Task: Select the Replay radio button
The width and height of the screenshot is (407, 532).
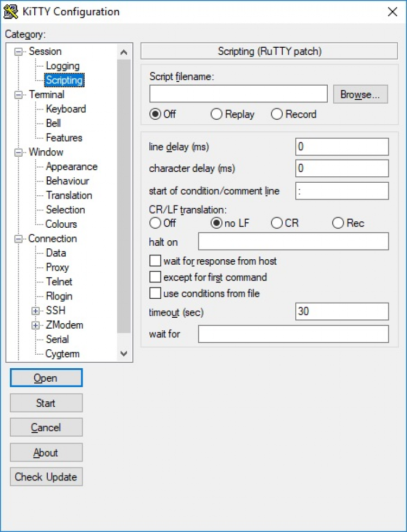Action: tap(217, 114)
